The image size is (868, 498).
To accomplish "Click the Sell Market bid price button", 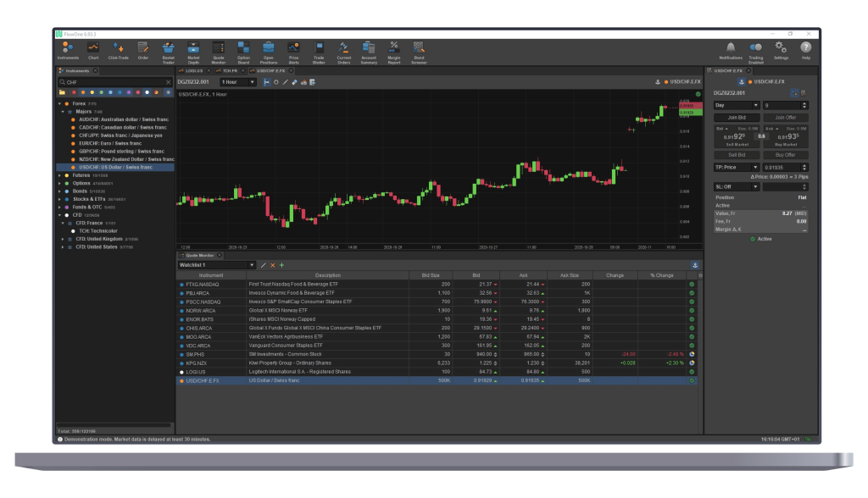I will tap(737, 138).
